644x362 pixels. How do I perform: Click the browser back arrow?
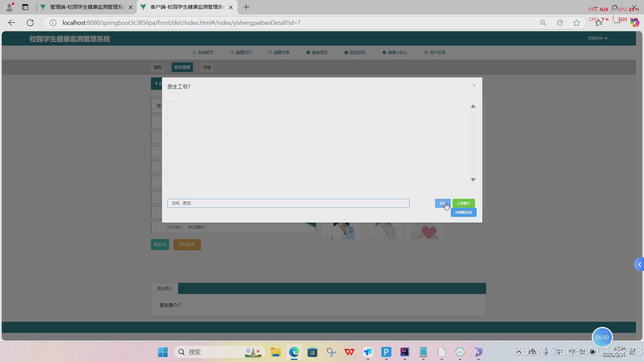coord(12,23)
